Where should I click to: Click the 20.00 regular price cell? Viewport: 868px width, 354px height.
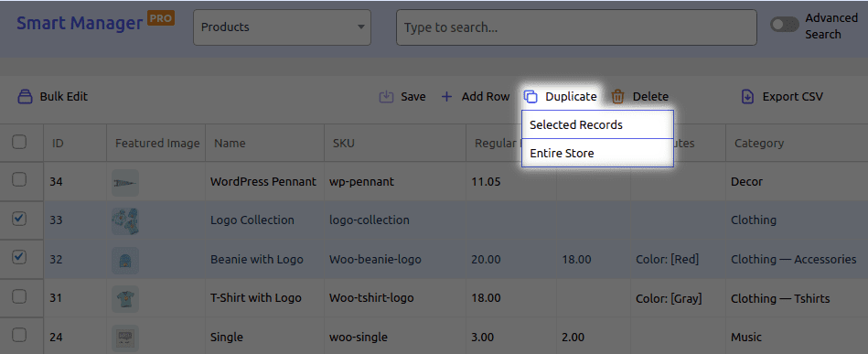tap(511, 259)
